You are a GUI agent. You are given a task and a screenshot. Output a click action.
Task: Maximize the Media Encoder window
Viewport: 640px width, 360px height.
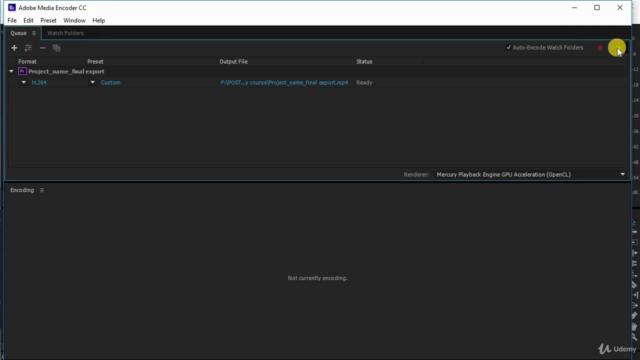(597, 7)
